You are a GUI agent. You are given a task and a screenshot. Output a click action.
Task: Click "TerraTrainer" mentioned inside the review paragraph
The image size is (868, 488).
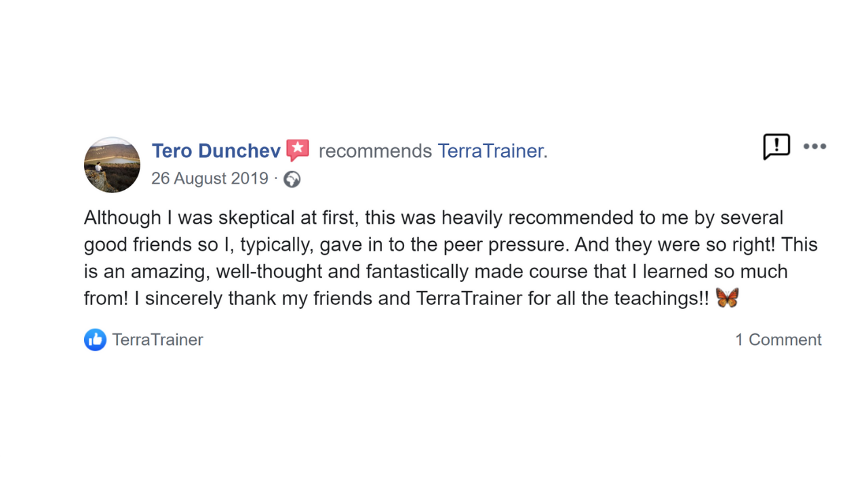tap(469, 298)
